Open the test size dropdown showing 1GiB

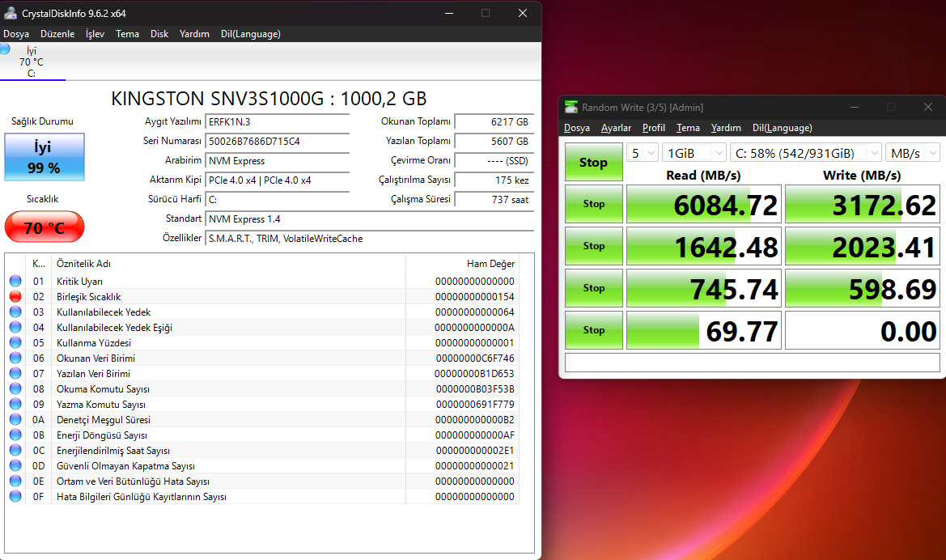(694, 153)
